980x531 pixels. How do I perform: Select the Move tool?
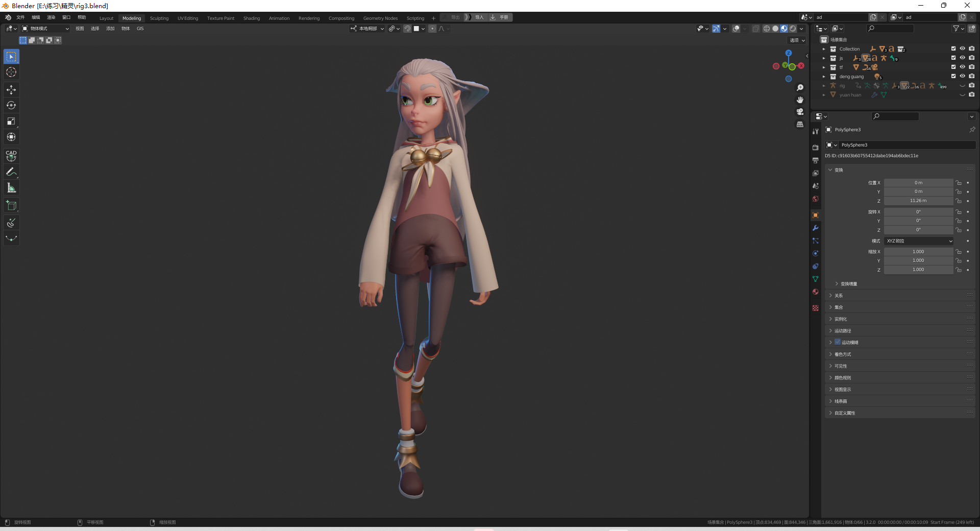point(11,90)
